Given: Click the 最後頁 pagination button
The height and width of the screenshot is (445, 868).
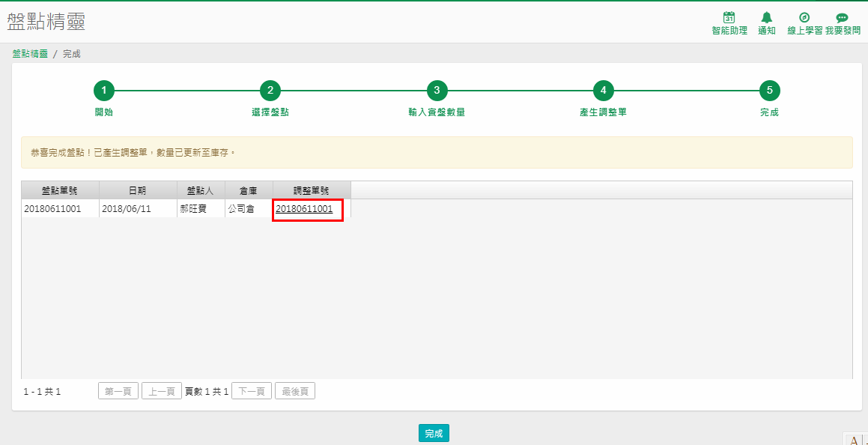Looking at the screenshot, I should (x=295, y=391).
